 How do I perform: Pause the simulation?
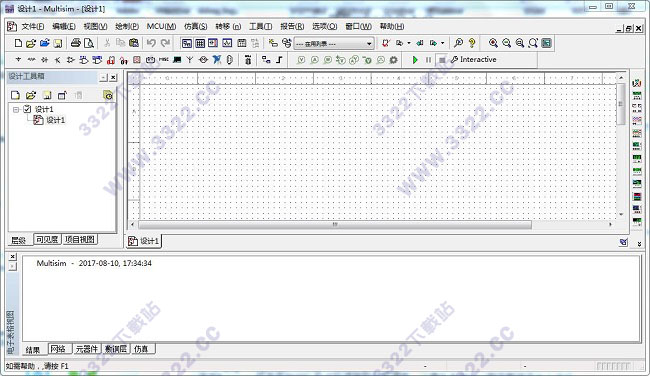(428, 60)
